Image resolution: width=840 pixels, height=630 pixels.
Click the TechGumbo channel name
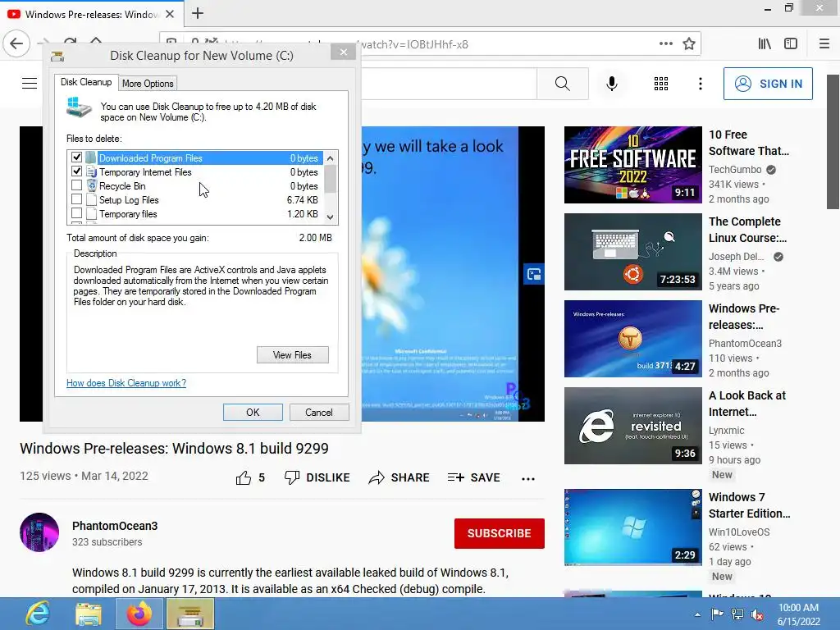coord(735,169)
